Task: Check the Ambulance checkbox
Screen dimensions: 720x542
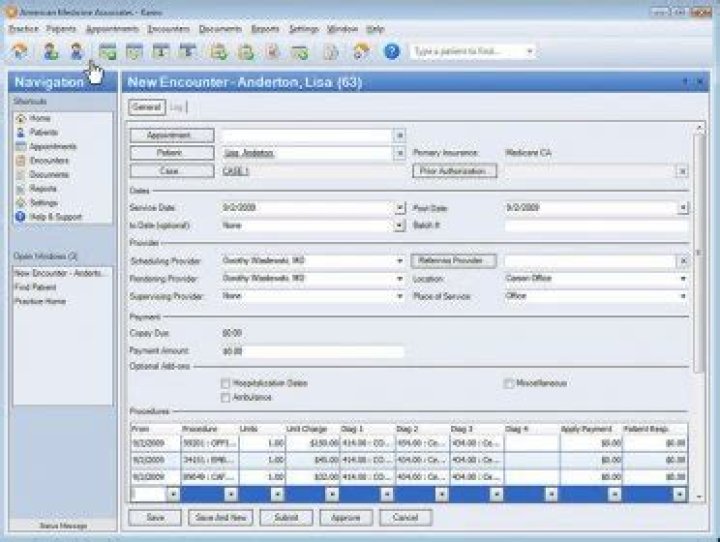Action: pos(225,397)
